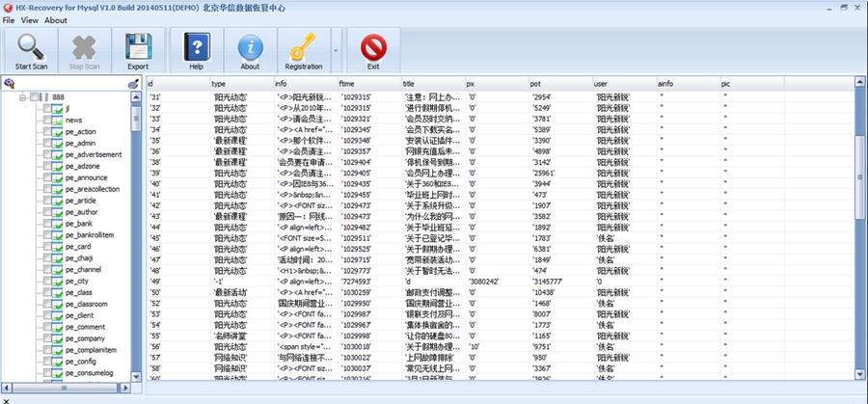Tick the checkbox beside pe_announce
868x404 pixels.
click(x=47, y=177)
